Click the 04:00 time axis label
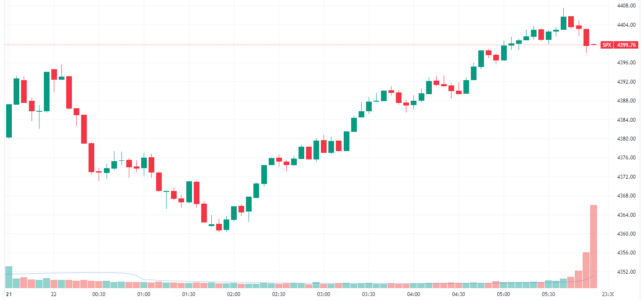This screenshot has height=300, width=644. tap(413, 294)
